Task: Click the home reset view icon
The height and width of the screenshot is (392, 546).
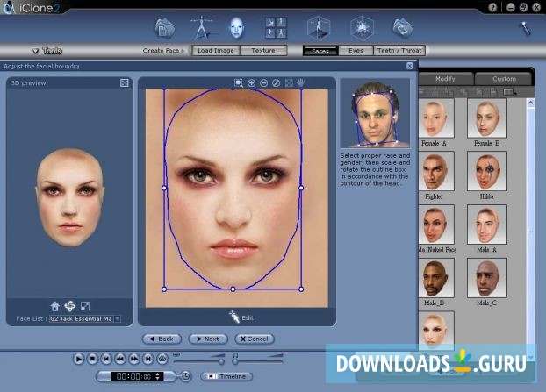Action: [54, 306]
